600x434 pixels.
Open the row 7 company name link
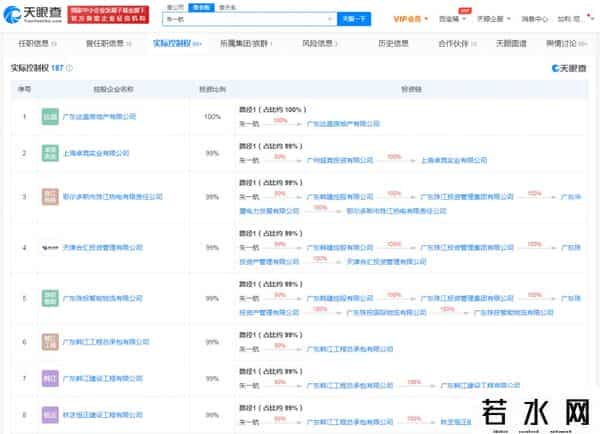pyautogui.click(x=103, y=379)
